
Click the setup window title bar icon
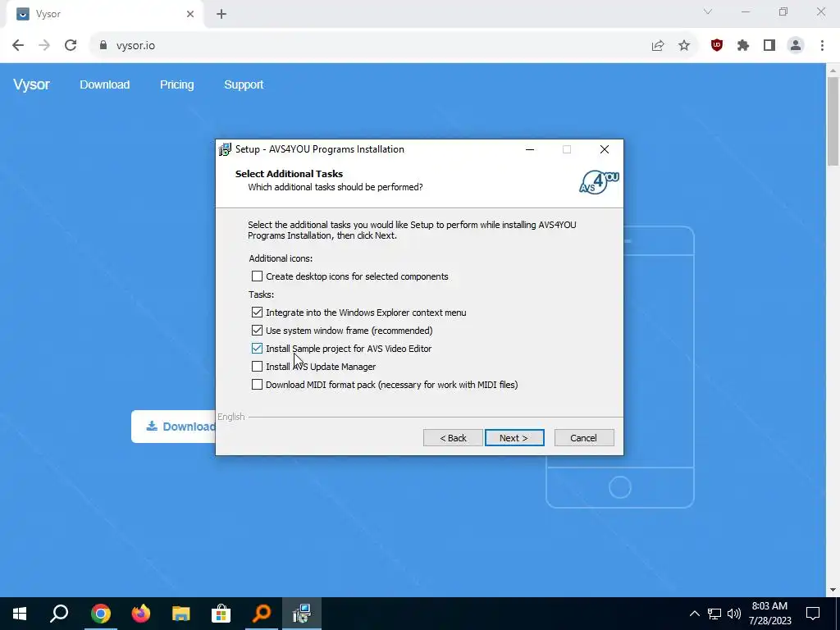[225, 149]
